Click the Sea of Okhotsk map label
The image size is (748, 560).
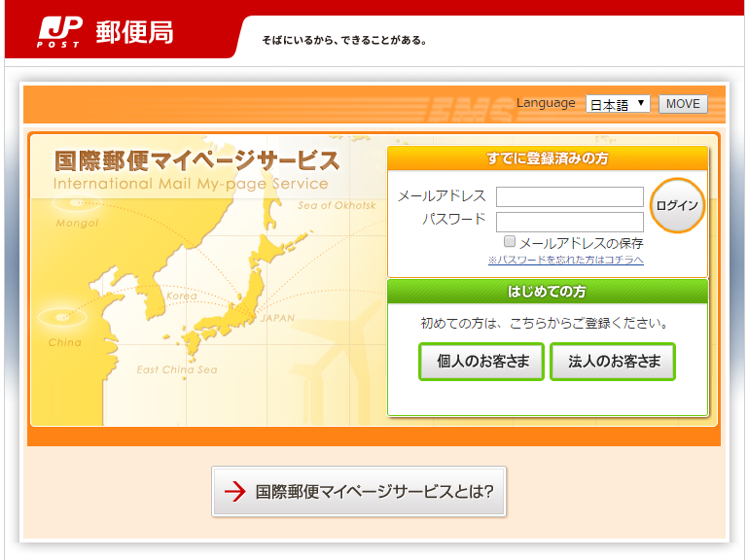[x=337, y=205]
